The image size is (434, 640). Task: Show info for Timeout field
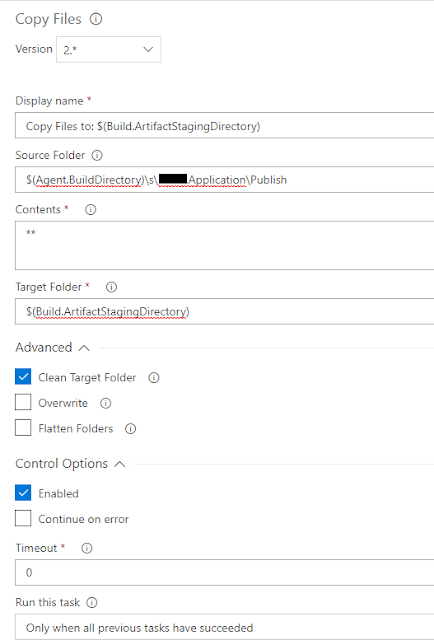87,548
